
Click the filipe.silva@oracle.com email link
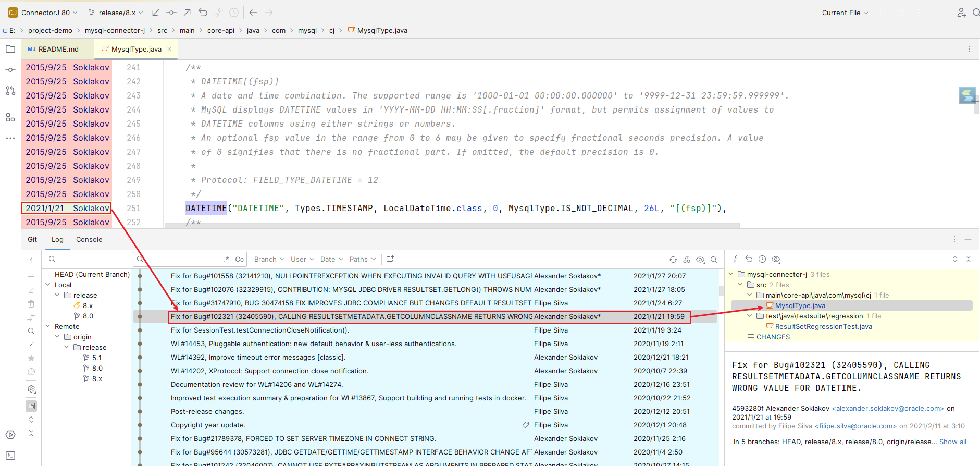pos(855,426)
